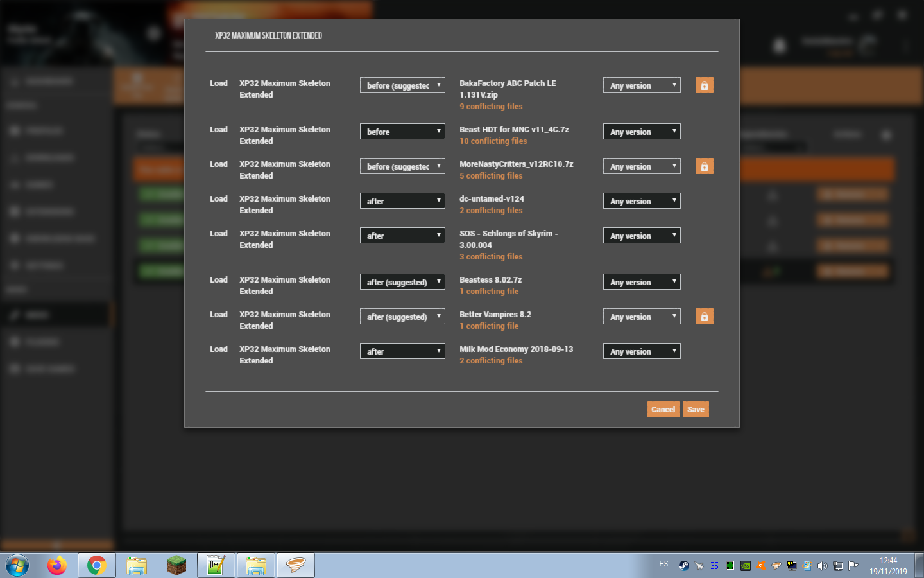Open the Any version dropdown for Beast HDT for MNC
924x578 pixels.
coord(642,132)
